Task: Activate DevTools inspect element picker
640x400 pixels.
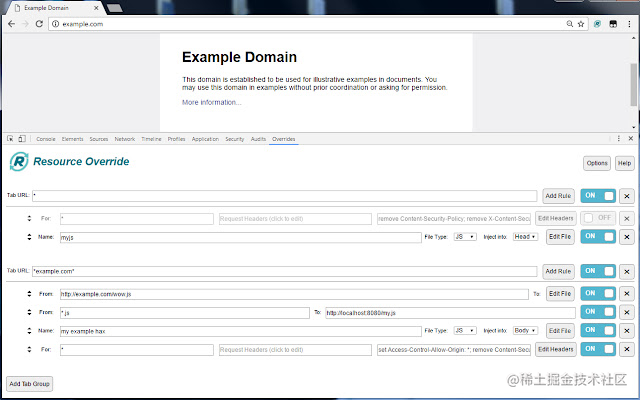Action: pyautogui.click(x=10, y=139)
